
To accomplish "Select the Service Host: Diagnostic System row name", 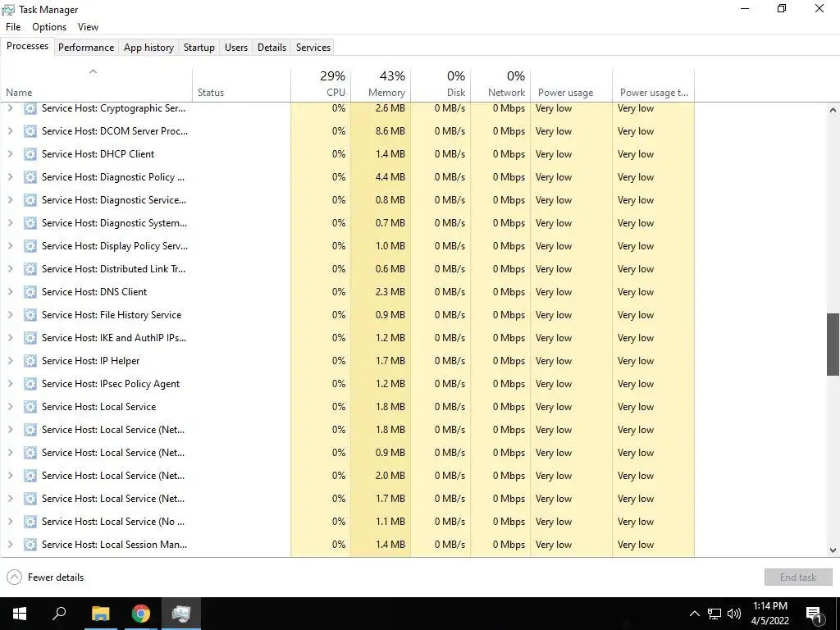I will (x=114, y=223).
